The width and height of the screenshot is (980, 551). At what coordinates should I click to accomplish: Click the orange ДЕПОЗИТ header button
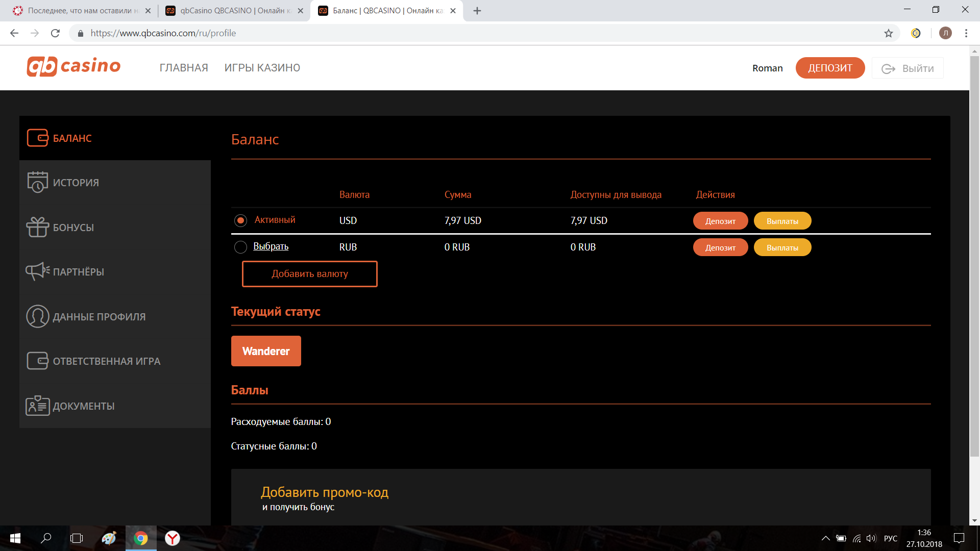pyautogui.click(x=829, y=68)
